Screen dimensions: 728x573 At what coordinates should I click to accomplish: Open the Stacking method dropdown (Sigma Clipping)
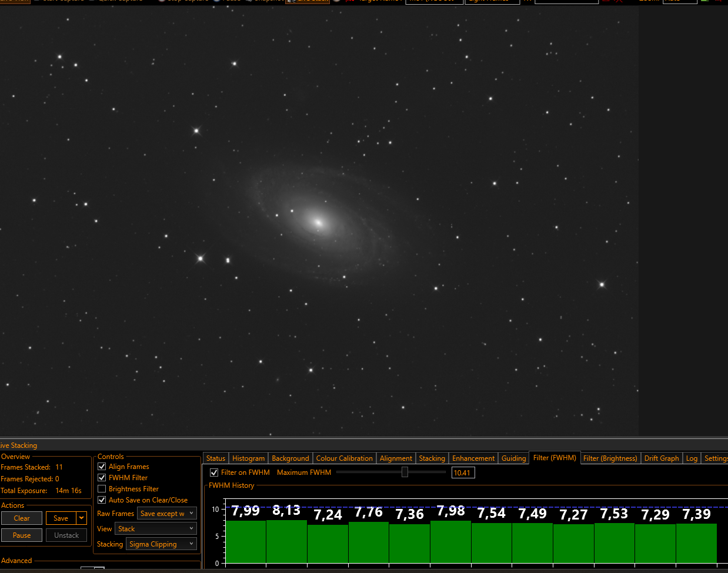coord(162,544)
